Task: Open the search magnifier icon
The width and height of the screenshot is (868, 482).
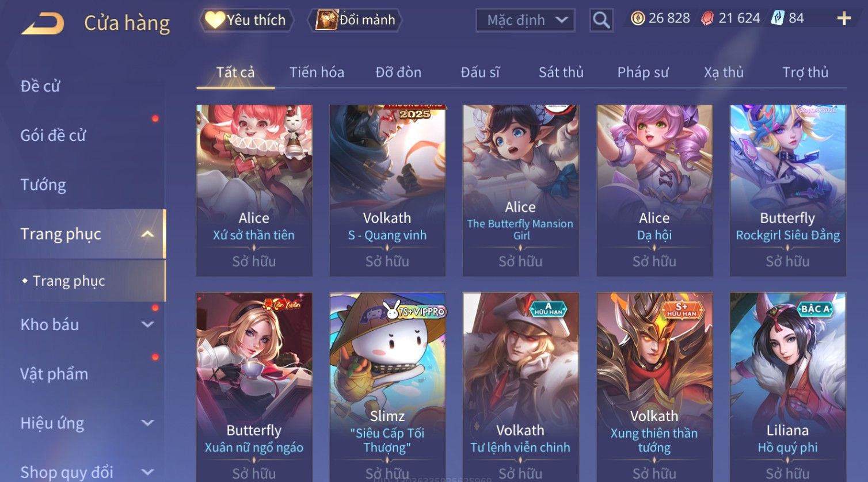Action: 601,21
